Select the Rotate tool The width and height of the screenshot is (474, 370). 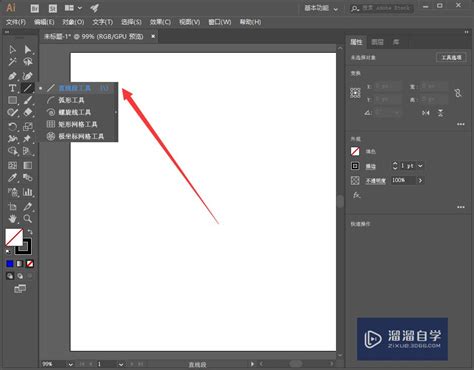[x=12, y=127]
